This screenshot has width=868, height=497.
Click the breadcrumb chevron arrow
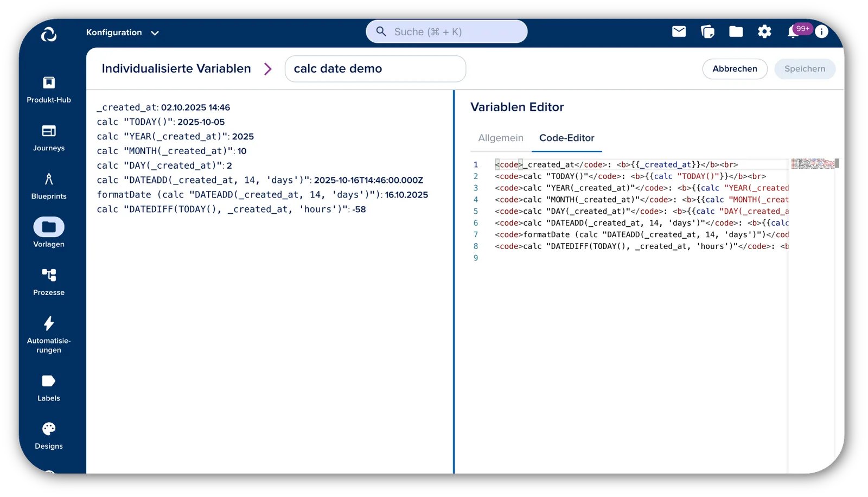[268, 69]
